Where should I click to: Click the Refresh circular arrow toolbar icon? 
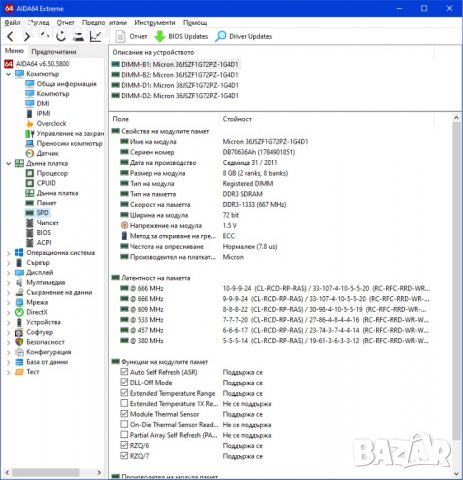click(x=61, y=36)
